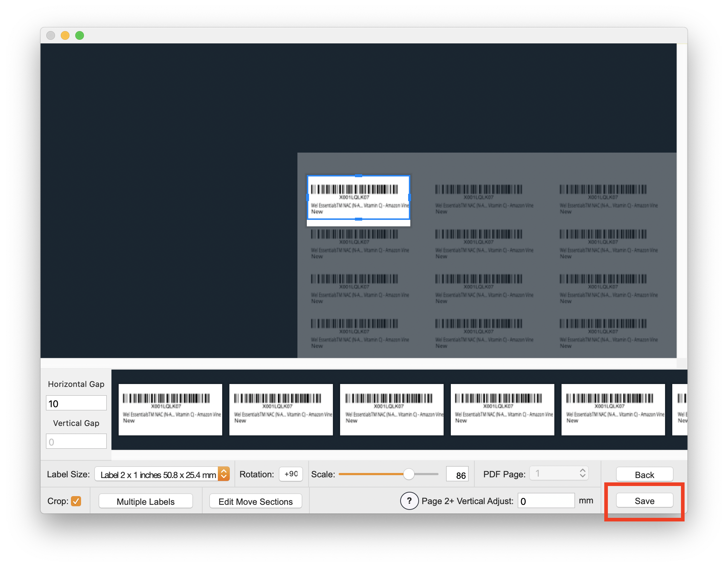Select the second label thumbnail in strip

[281, 410]
